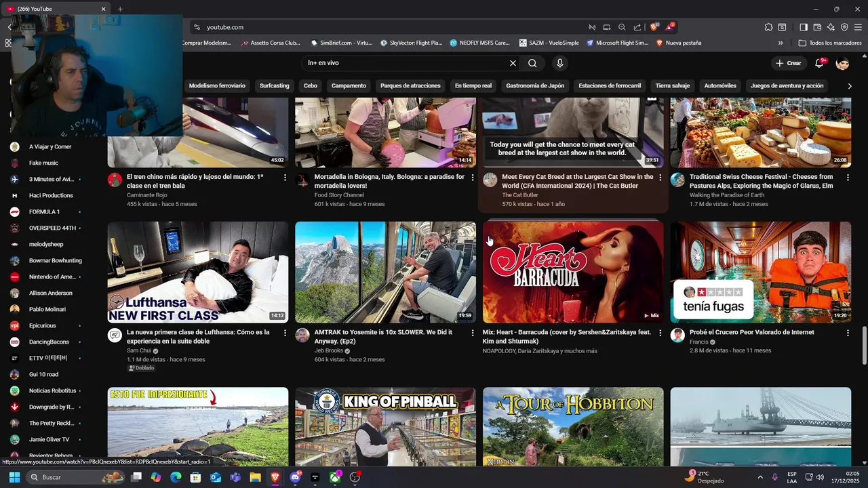
Task: Open Discord from the taskbar
Action: pos(295,477)
